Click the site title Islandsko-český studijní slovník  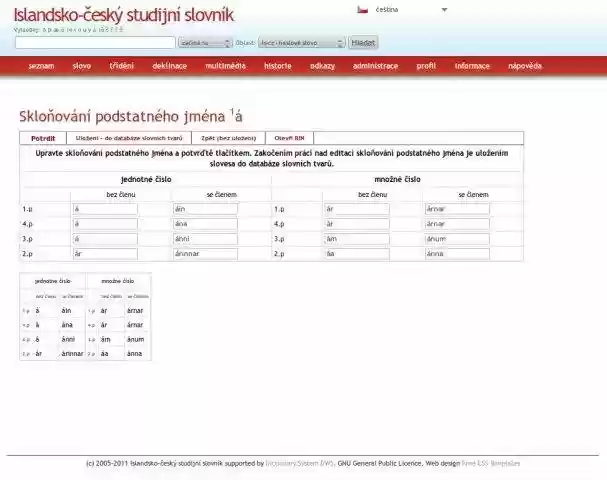(x=124, y=15)
